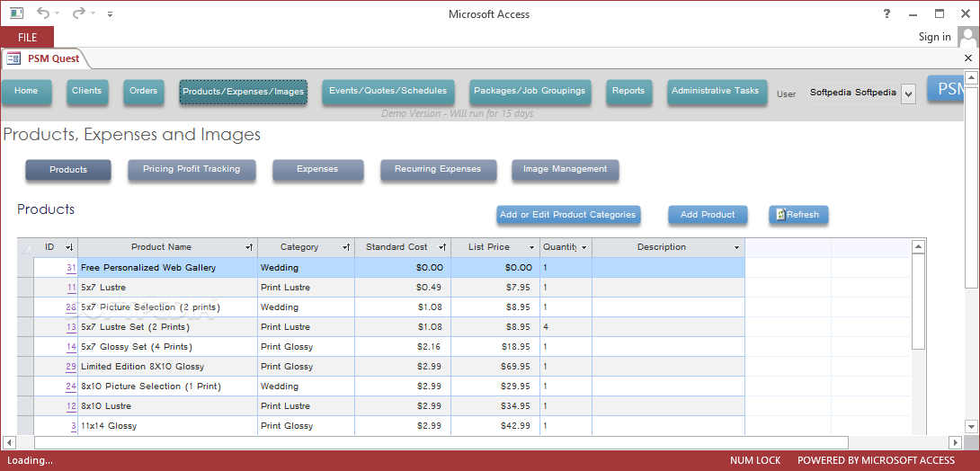This screenshot has height=471, width=980.
Task: Open the ID column sort dropdown
Action: tap(69, 247)
